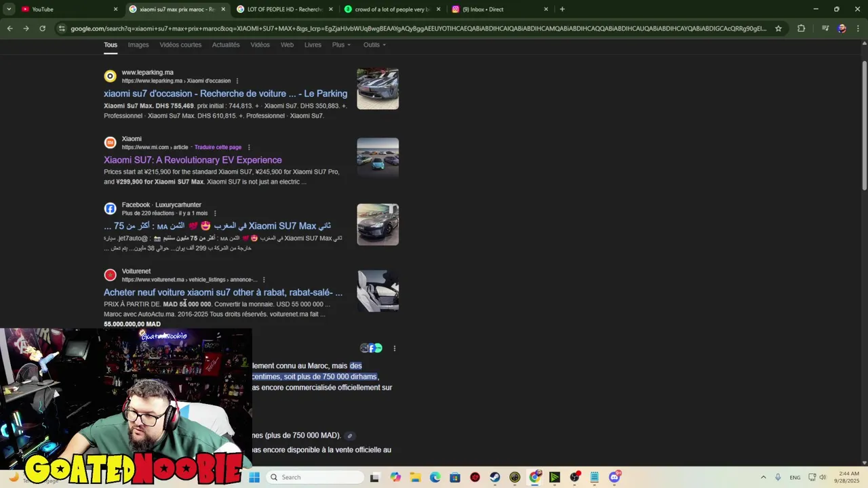The height and width of the screenshot is (488, 868).
Task: Open Acheter neuf voiture xiaomi su7 result
Action: 223,292
